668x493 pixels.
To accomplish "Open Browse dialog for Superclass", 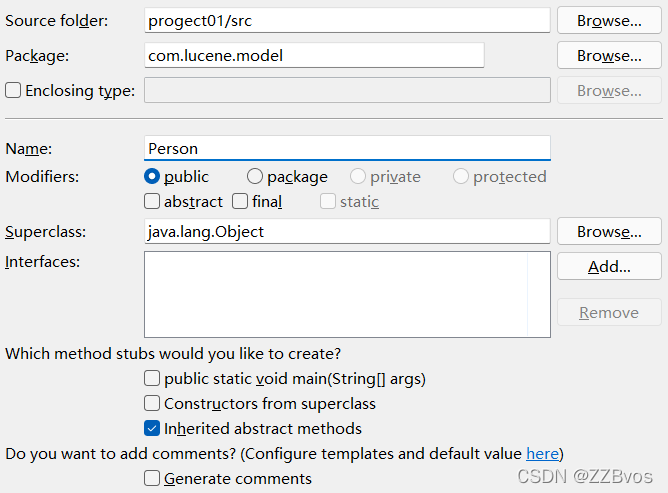I will 608,232.
